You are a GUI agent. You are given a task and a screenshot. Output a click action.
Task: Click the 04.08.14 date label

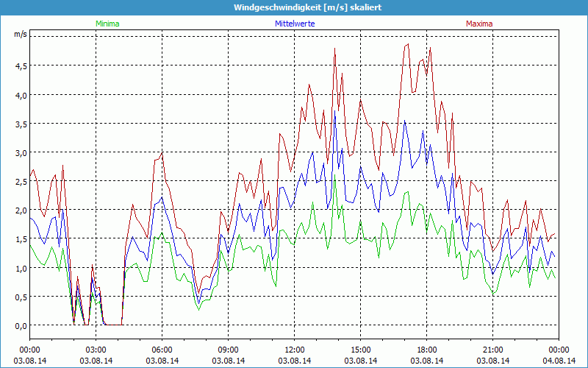pos(559,360)
